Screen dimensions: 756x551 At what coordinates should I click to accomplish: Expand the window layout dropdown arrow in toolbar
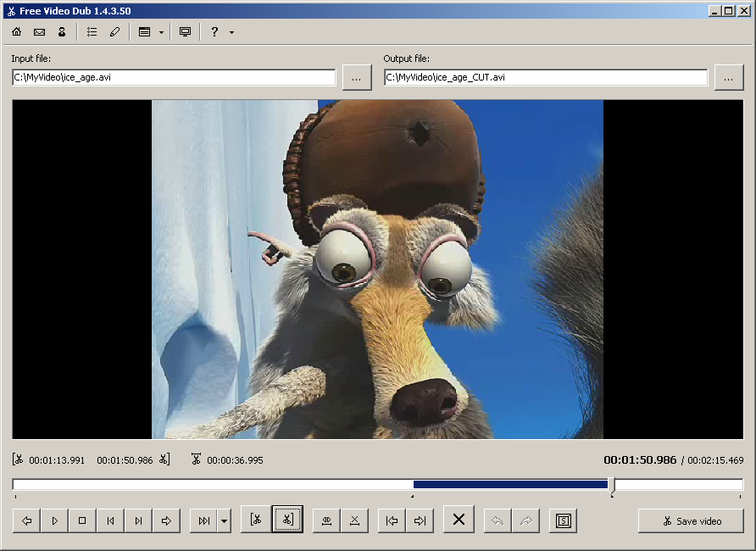[161, 32]
